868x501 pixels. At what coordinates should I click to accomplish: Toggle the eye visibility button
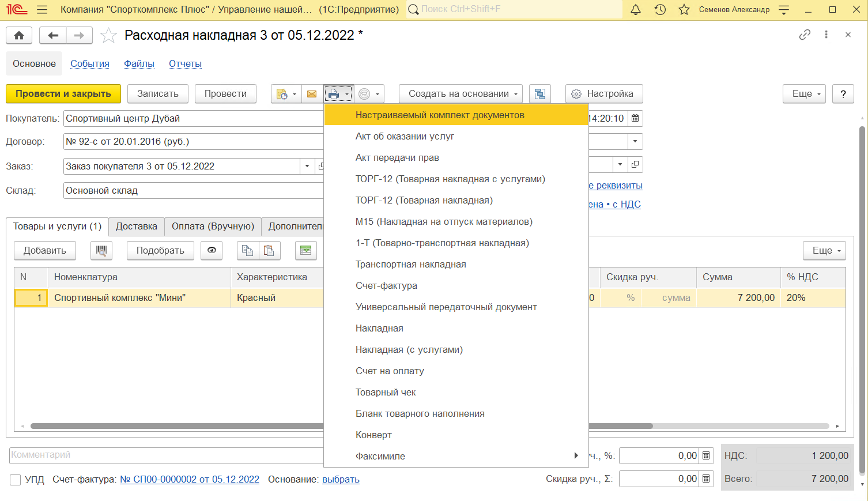(x=212, y=251)
